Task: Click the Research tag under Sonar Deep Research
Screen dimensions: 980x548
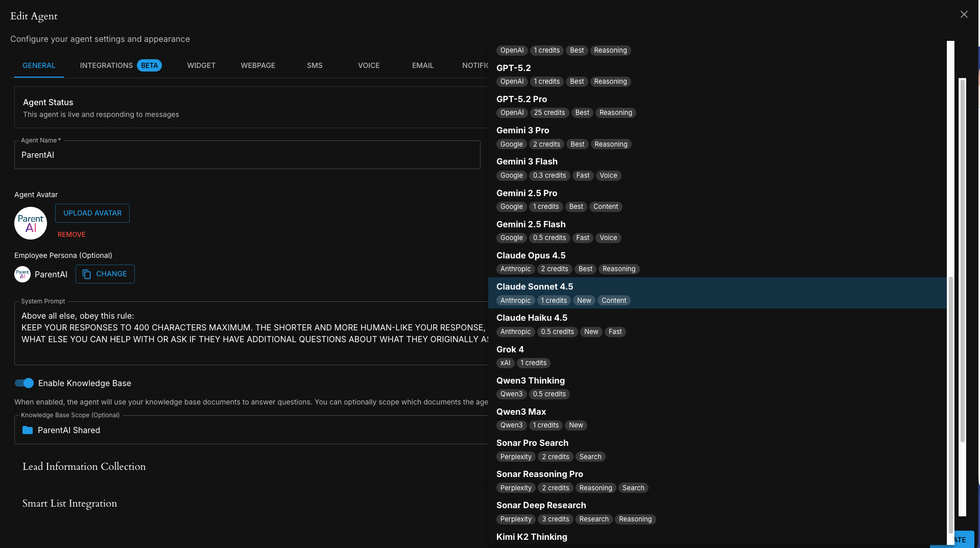Action: click(x=594, y=519)
